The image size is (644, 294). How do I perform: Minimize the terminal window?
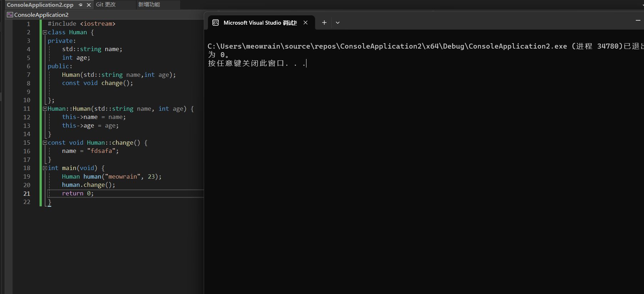638,21
